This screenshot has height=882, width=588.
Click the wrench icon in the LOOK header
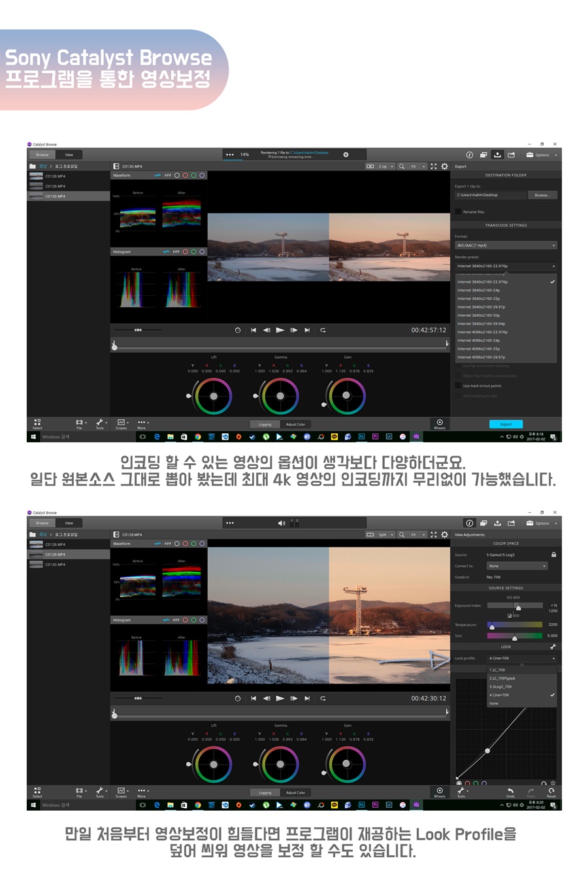[553, 647]
